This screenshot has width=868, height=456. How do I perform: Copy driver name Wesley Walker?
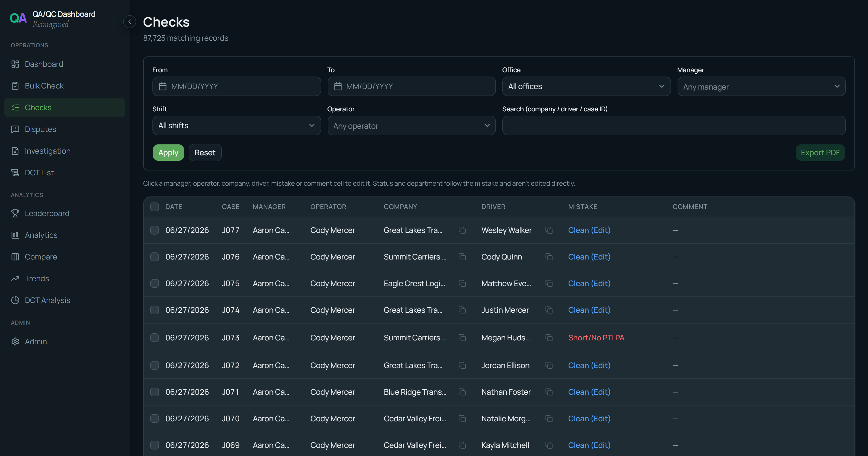(549, 230)
